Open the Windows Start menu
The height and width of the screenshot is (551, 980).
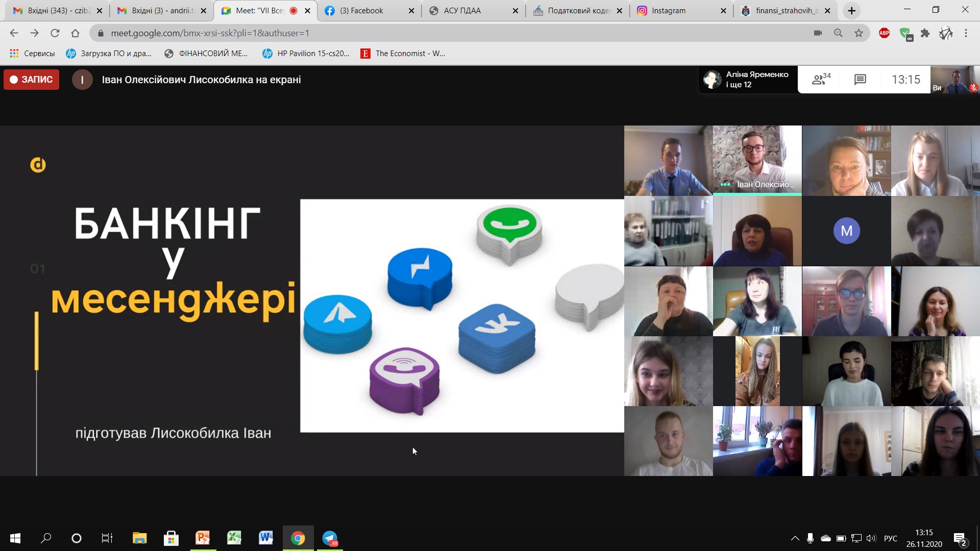coord(15,538)
